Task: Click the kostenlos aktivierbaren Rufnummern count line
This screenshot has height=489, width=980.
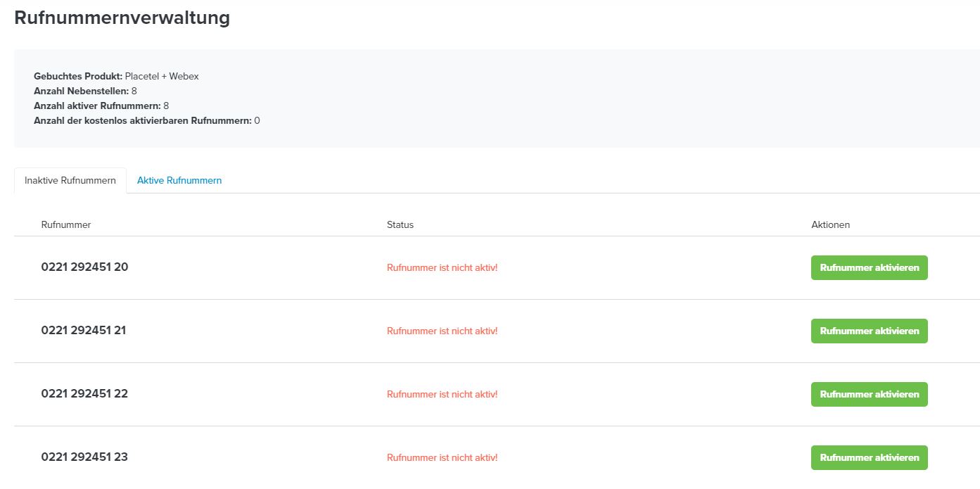Action: point(147,120)
